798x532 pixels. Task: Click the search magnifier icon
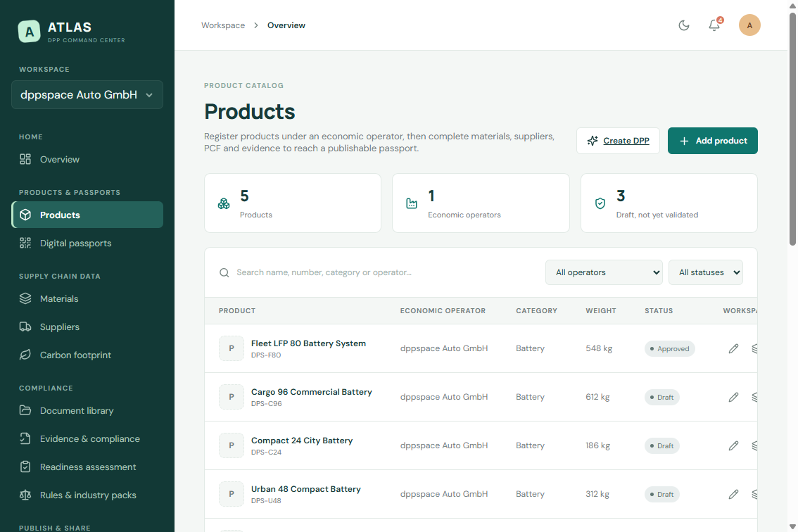pos(224,272)
